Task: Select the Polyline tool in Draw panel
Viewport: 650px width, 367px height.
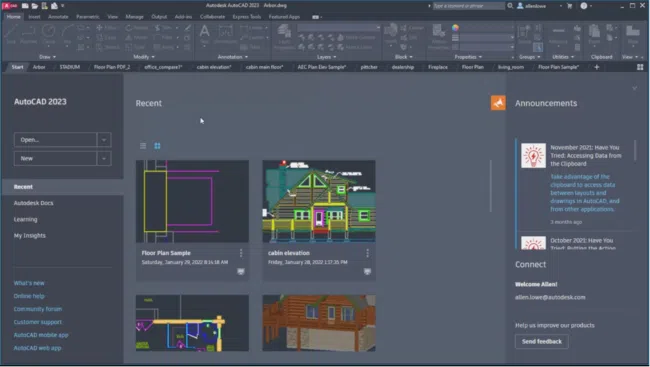Action: tap(28, 34)
